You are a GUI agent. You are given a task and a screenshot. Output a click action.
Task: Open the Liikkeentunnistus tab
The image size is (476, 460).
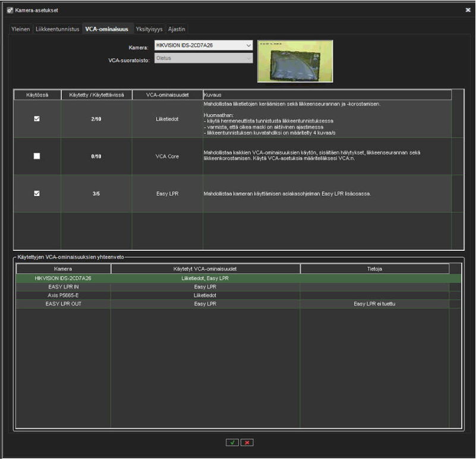(x=58, y=29)
